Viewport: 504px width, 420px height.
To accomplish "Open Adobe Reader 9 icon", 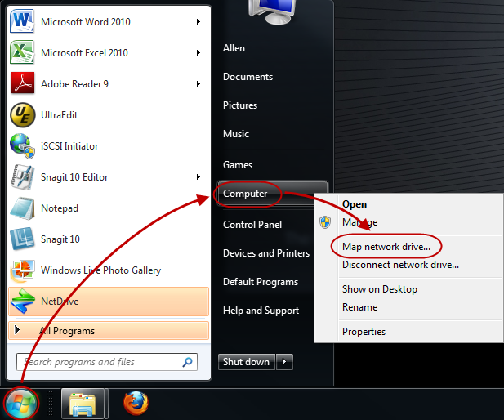I will pos(23,83).
